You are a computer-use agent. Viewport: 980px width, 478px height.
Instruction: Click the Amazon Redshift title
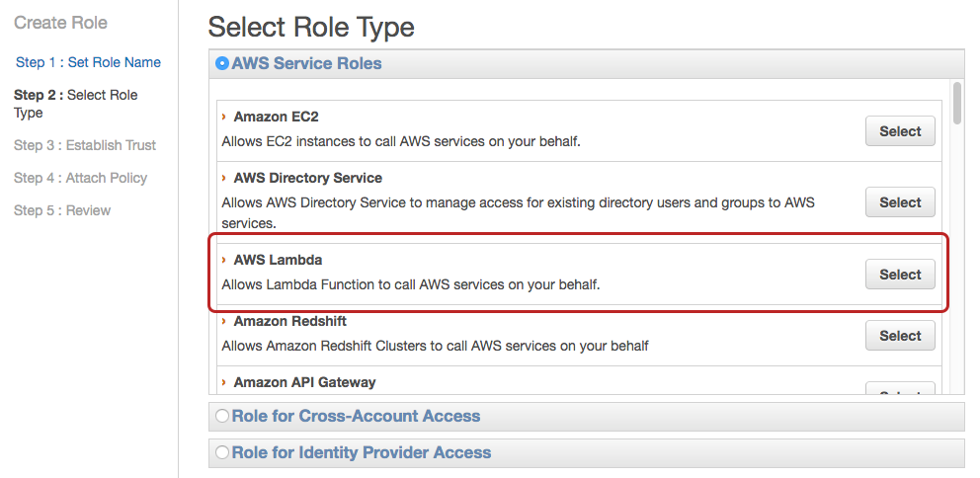point(290,321)
